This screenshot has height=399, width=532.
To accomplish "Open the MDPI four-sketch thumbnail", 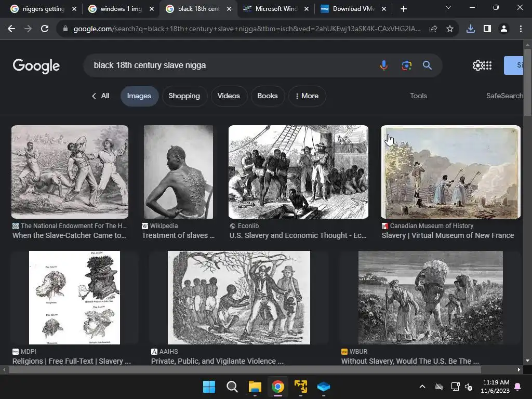I will [x=74, y=298].
